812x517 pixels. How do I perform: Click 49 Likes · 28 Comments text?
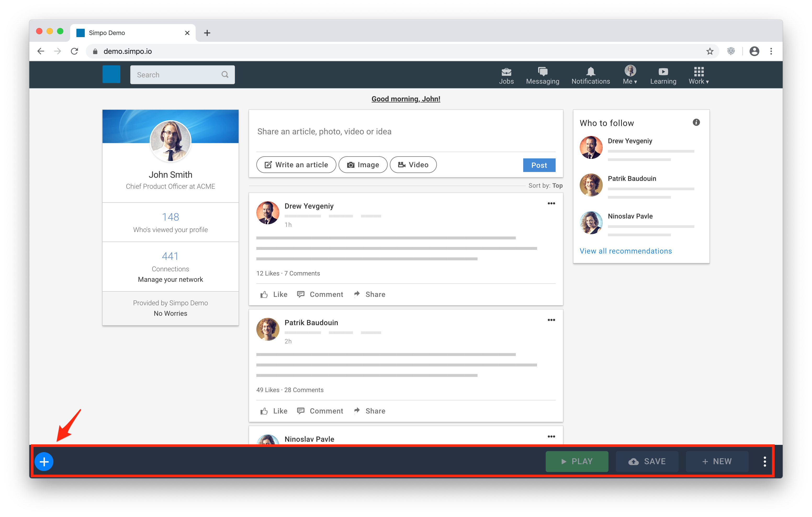click(x=290, y=390)
